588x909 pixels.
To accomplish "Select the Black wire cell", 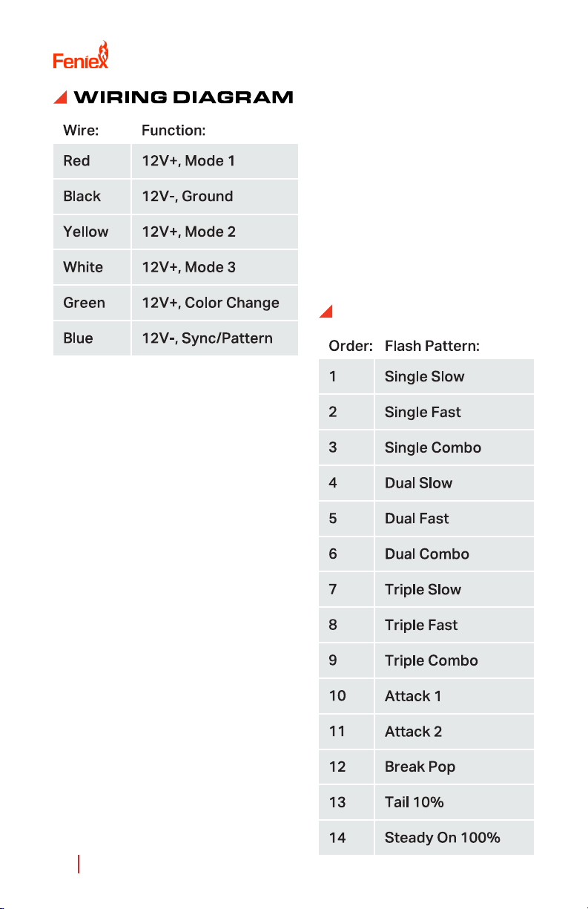I will click(82, 197).
